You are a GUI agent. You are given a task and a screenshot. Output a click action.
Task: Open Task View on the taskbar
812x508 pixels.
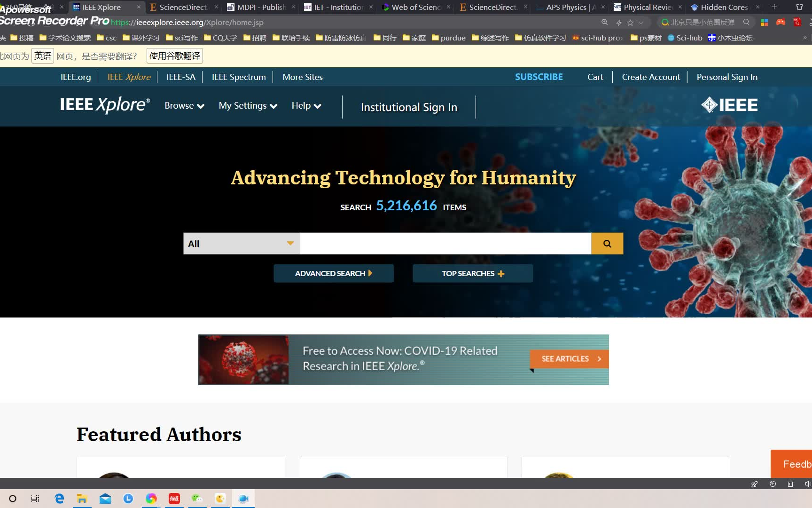[35, 499]
